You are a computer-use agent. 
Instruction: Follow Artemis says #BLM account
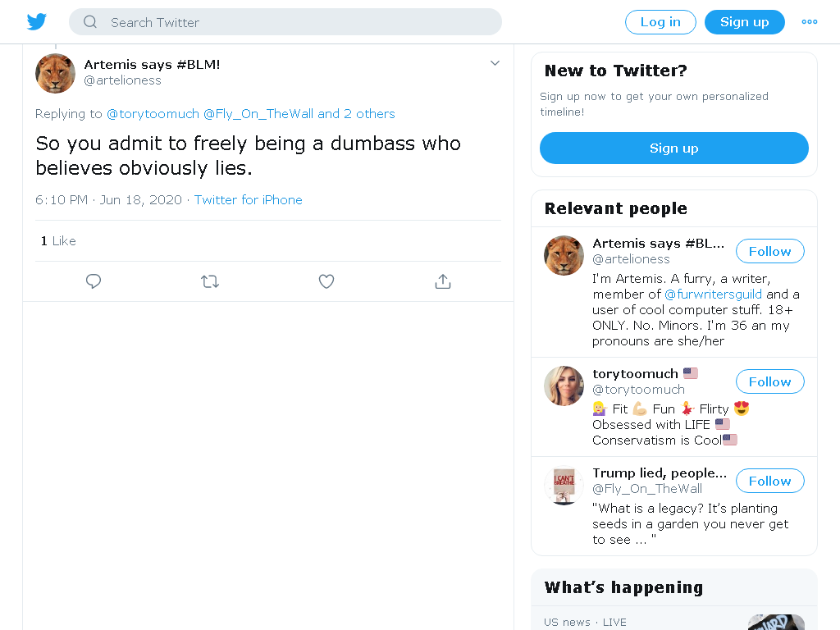[769, 251]
